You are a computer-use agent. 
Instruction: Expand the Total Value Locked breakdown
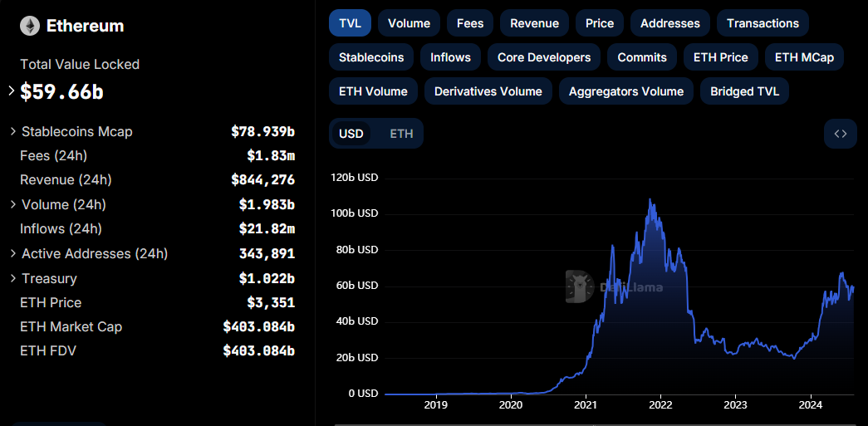pyautogui.click(x=12, y=91)
